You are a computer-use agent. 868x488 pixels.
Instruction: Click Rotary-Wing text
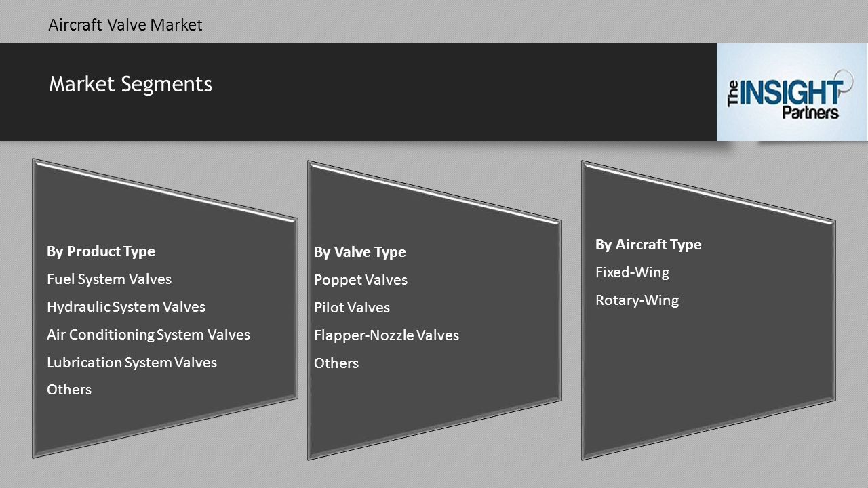pyautogui.click(x=637, y=300)
